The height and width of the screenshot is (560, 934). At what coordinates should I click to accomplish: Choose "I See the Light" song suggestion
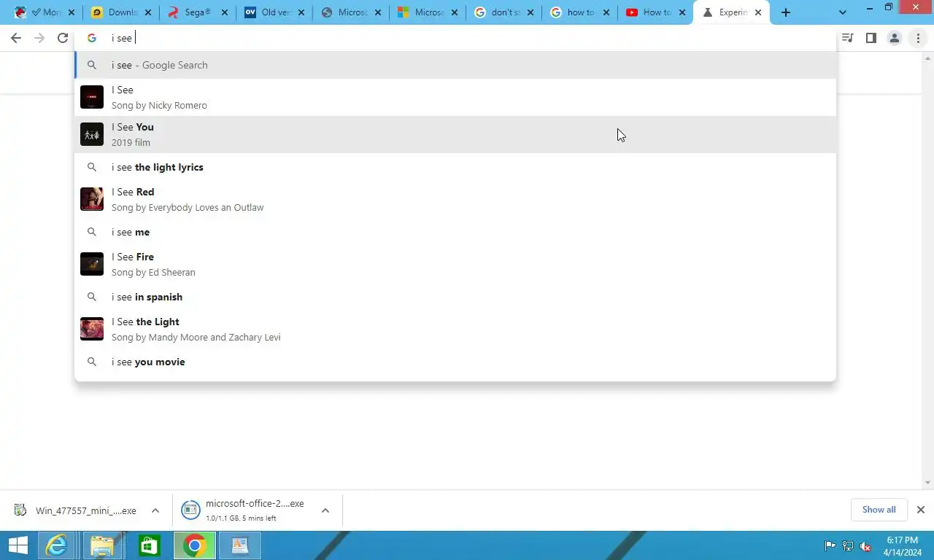coord(455,329)
